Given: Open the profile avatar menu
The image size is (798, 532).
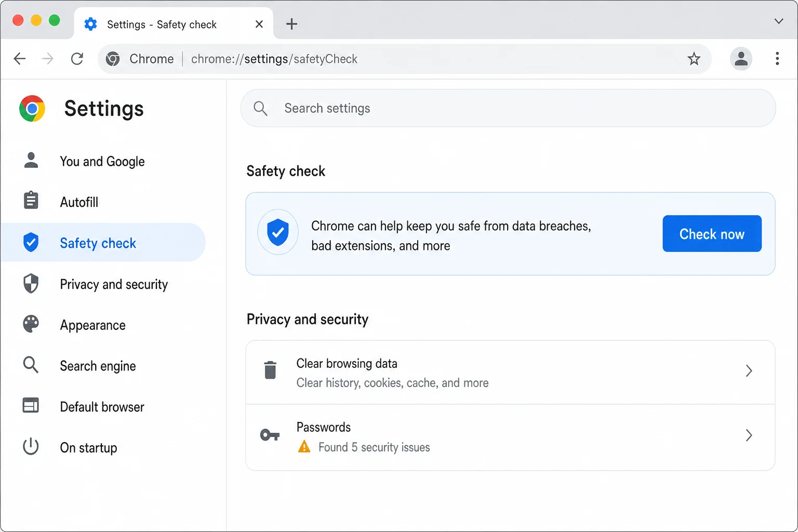Looking at the screenshot, I should (741, 59).
